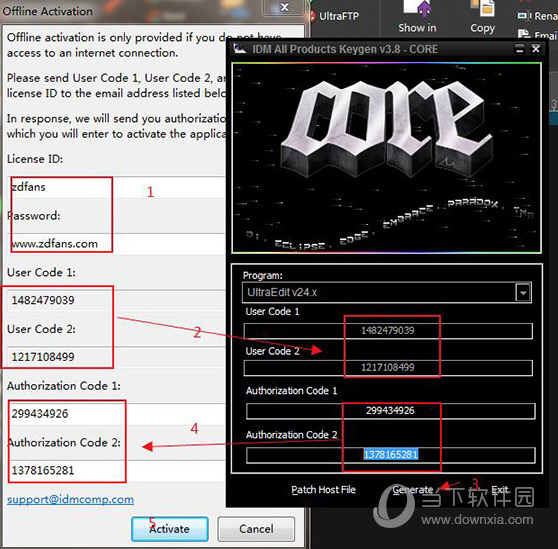The width and height of the screenshot is (558, 549).
Task: Click Patch Host File in keygen
Action: tap(323, 490)
